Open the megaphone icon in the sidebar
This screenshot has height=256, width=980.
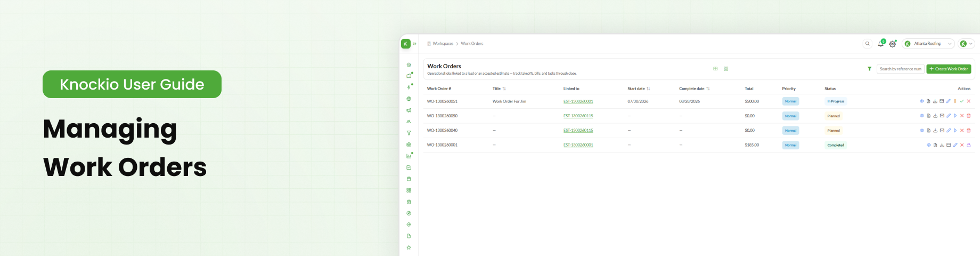point(409,110)
